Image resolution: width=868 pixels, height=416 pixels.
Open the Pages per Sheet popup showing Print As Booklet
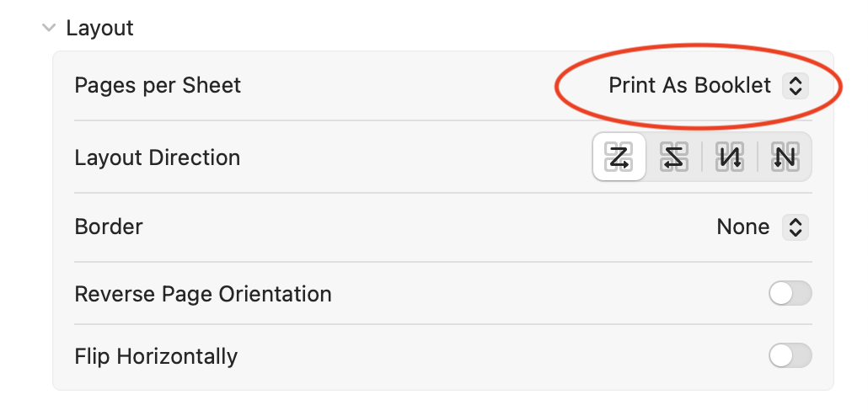[x=708, y=86]
